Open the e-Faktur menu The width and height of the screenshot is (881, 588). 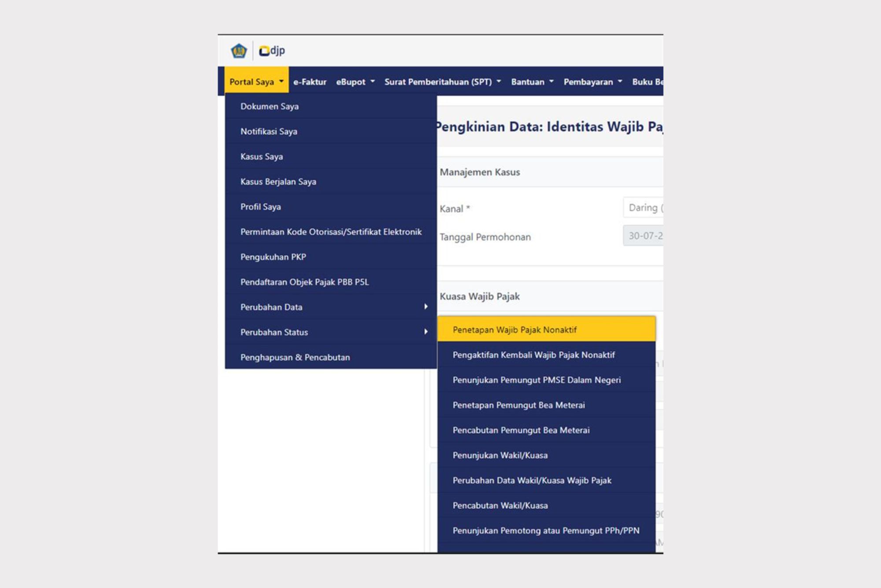click(310, 82)
